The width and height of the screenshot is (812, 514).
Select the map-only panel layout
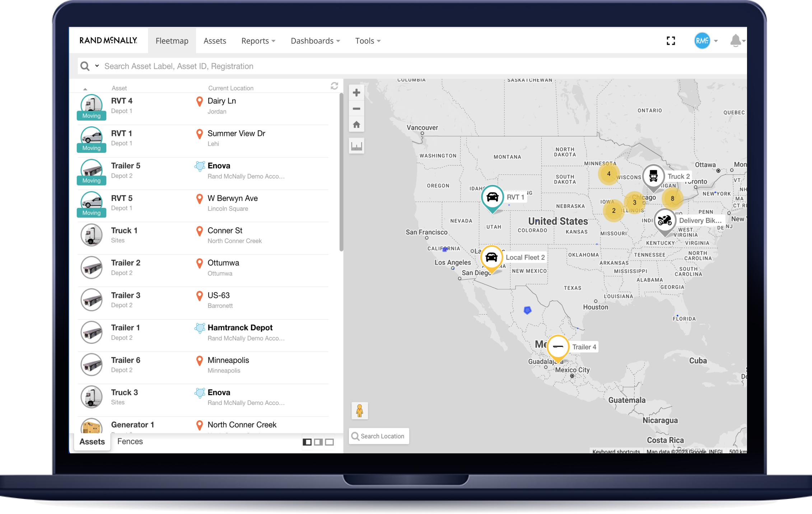329,442
